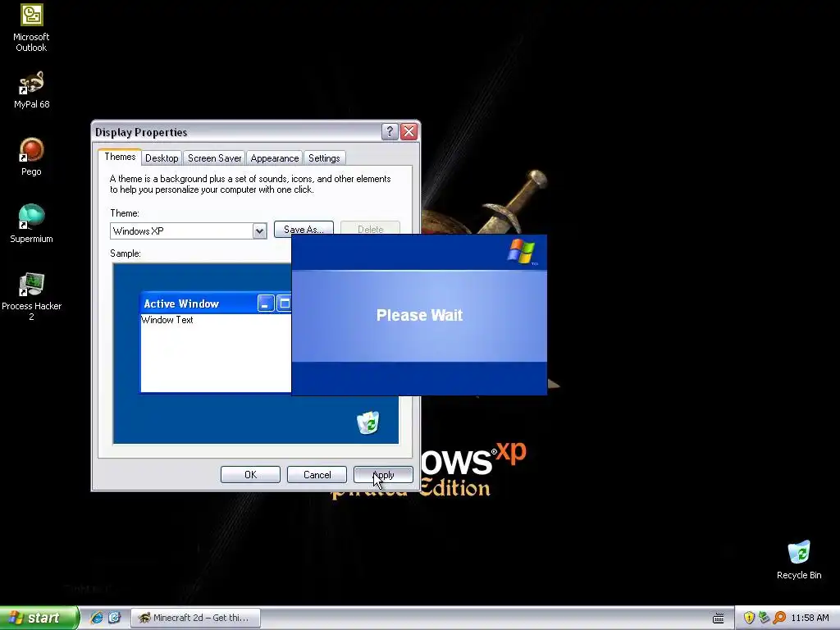Open the Microsoft Outlook desktop icon
This screenshot has height=630, width=840.
tap(31, 27)
